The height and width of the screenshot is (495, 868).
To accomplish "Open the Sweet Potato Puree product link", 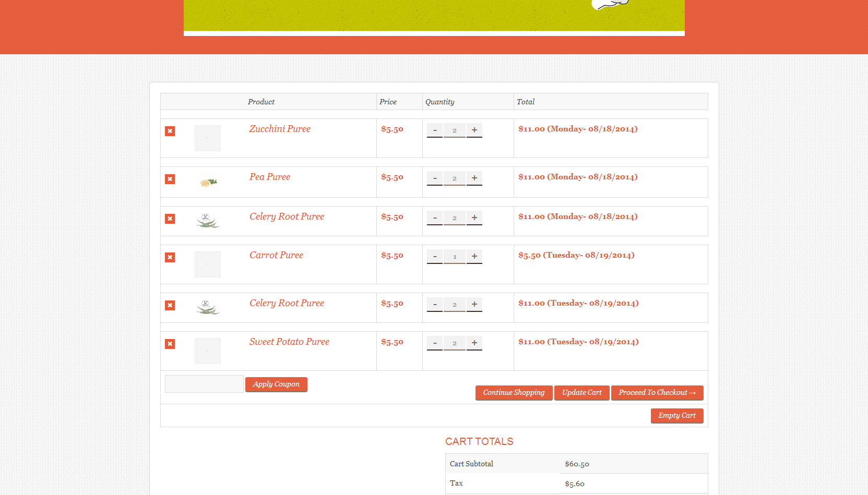I will click(x=289, y=342).
